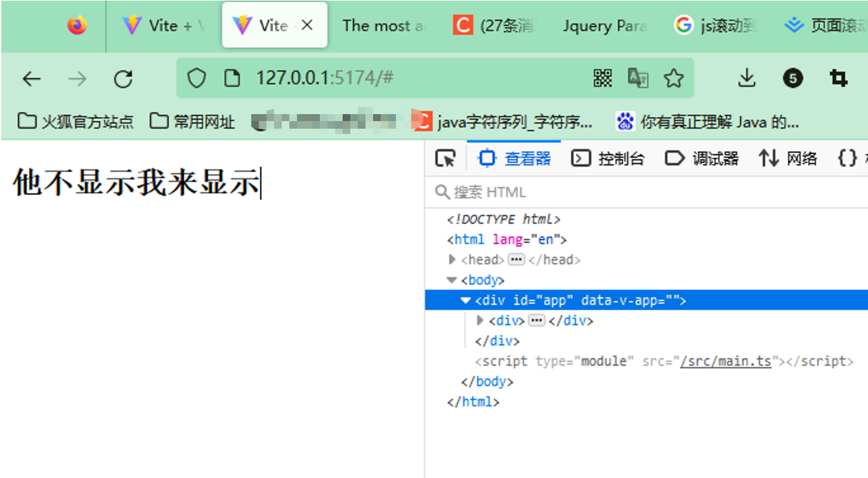Open the downloads arrow icon
The width and height of the screenshot is (868, 478).
(747, 78)
